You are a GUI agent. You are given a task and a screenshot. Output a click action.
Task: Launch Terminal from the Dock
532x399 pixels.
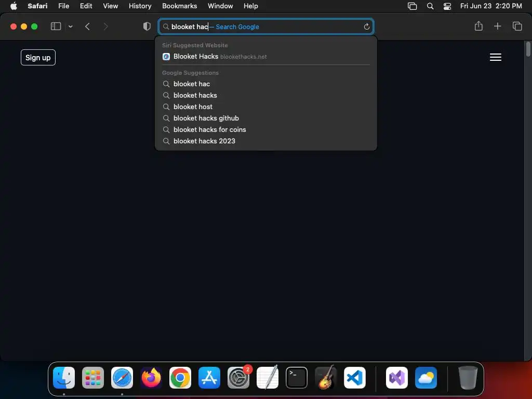click(x=297, y=378)
